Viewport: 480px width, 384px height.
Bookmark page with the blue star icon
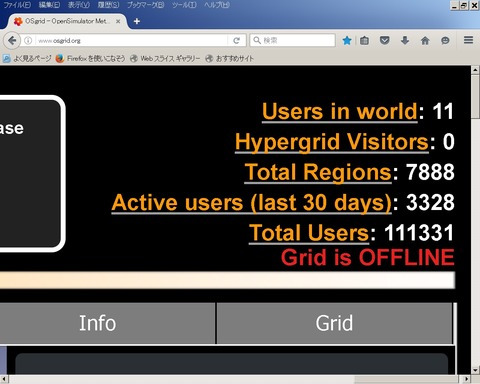(347, 41)
